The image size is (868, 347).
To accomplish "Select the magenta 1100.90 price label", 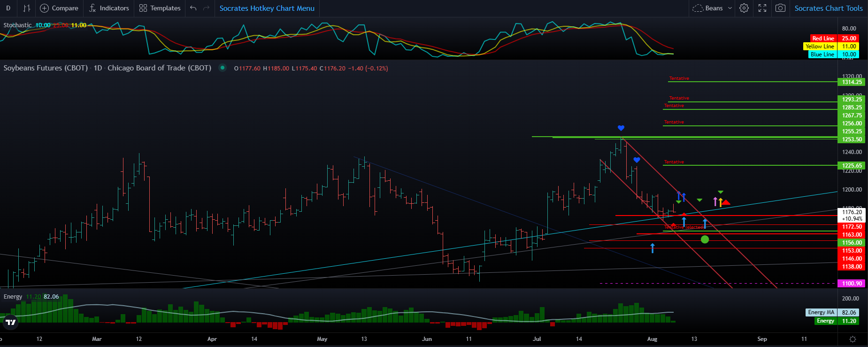I will 852,284.
